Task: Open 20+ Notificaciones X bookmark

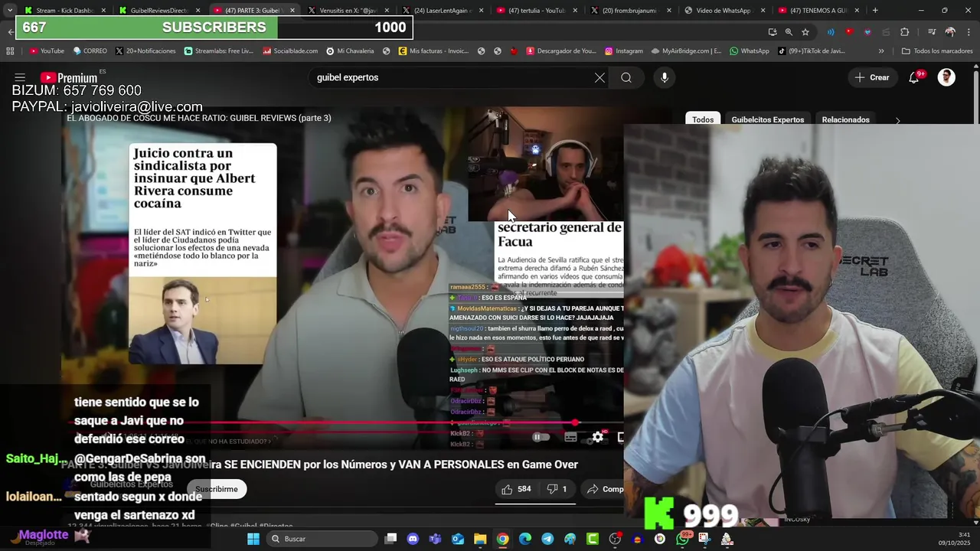Action: pyautogui.click(x=145, y=51)
